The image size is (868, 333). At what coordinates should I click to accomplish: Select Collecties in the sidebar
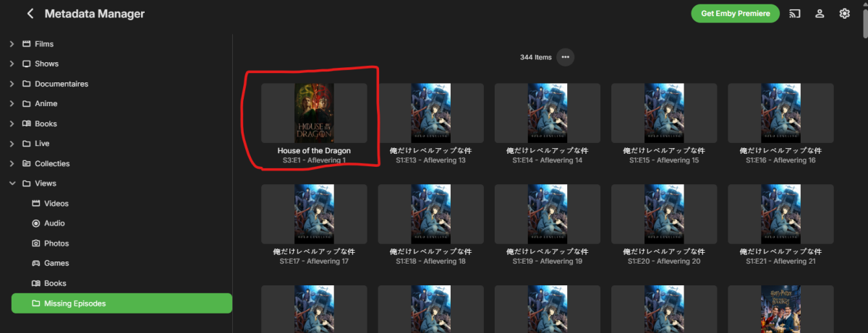52,163
